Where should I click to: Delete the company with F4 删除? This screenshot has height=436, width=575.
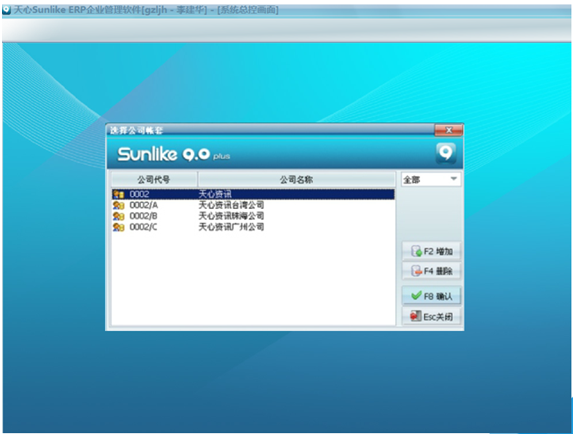click(431, 271)
